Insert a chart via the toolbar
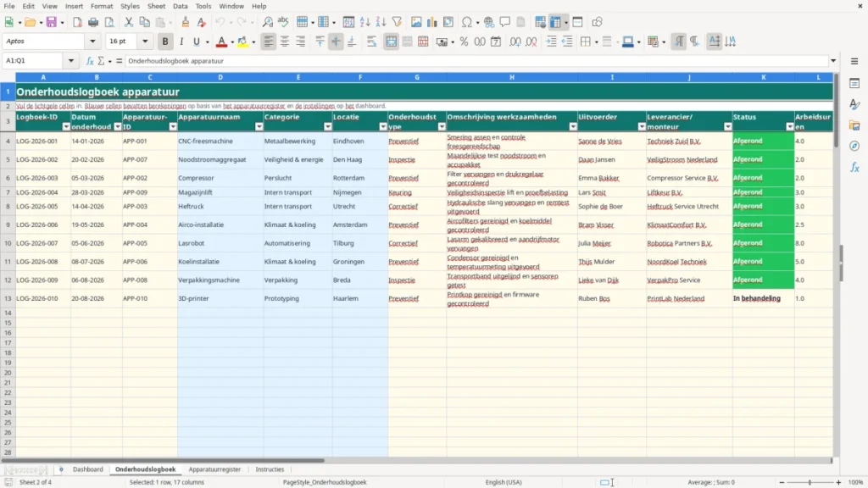This screenshot has height=488, width=868. pos(431,22)
